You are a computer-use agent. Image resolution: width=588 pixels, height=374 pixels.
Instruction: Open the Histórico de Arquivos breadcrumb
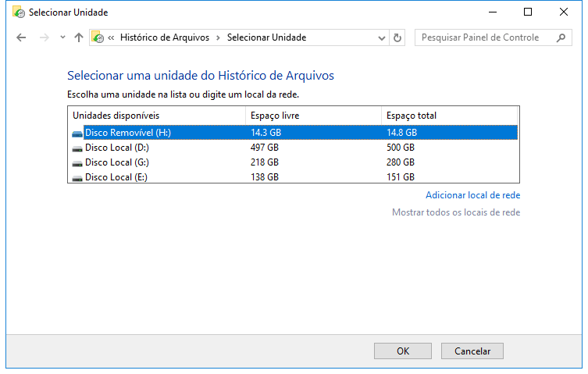tap(165, 37)
